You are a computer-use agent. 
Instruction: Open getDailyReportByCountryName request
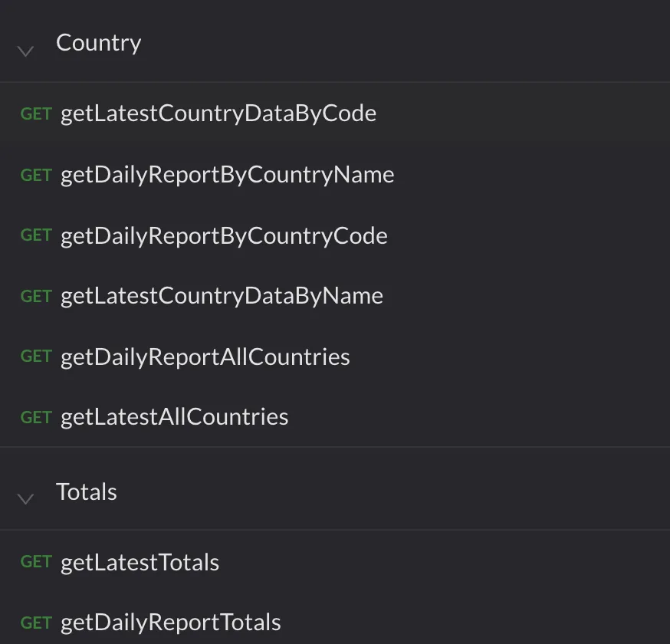tap(228, 175)
